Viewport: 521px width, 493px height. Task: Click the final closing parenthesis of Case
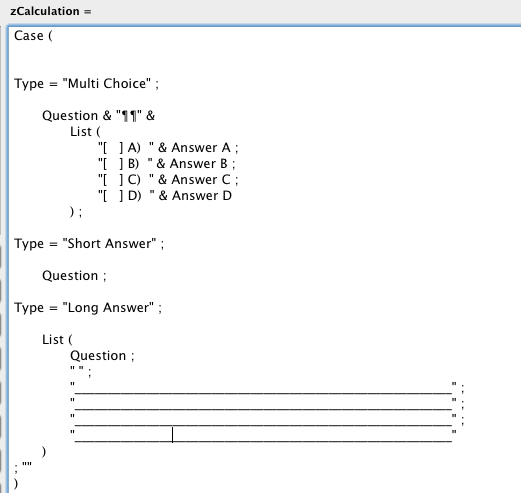pyautogui.click(x=16, y=483)
